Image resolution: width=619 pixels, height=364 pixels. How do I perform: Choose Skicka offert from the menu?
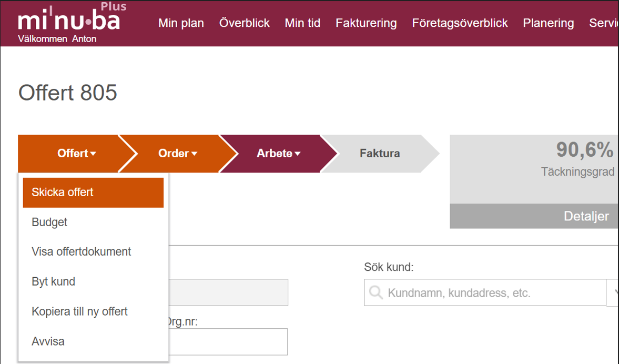pyautogui.click(x=93, y=193)
